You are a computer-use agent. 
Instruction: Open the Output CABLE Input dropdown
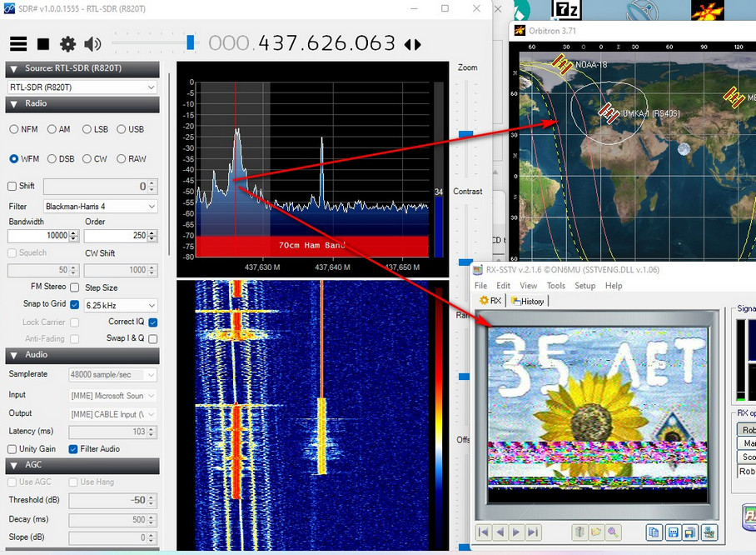(113, 414)
